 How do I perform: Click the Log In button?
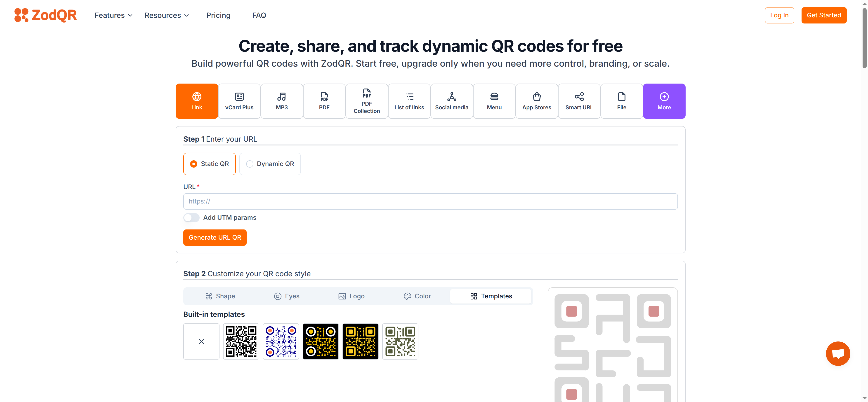[779, 15]
